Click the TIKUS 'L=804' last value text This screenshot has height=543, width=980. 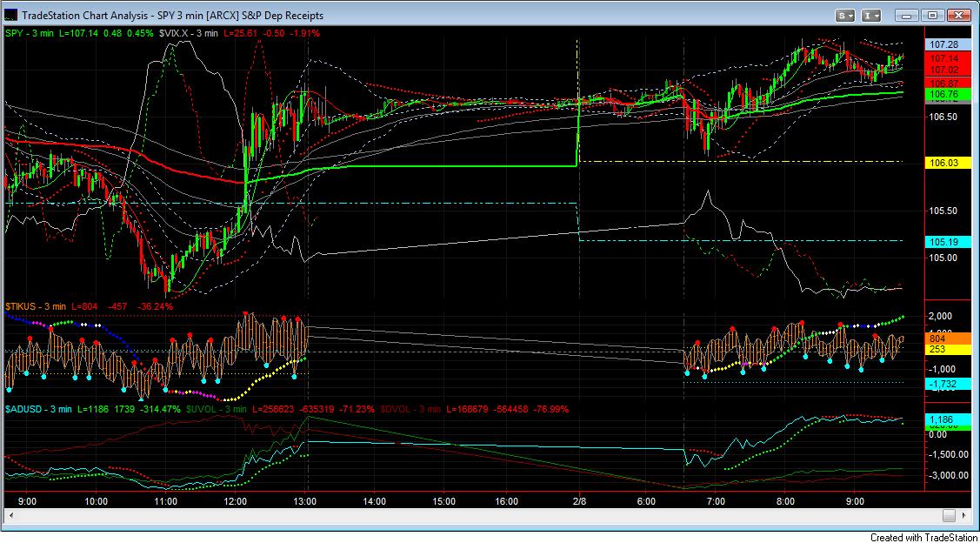(84, 306)
